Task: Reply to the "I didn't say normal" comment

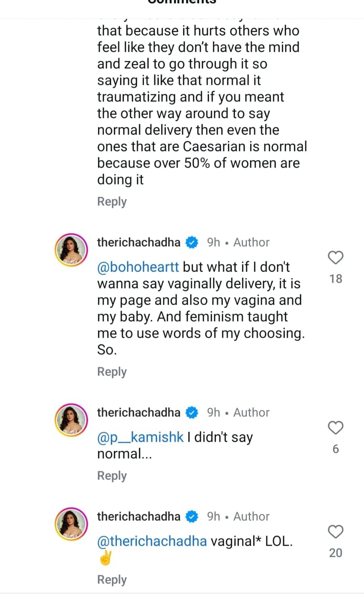Action: coord(112,476)
